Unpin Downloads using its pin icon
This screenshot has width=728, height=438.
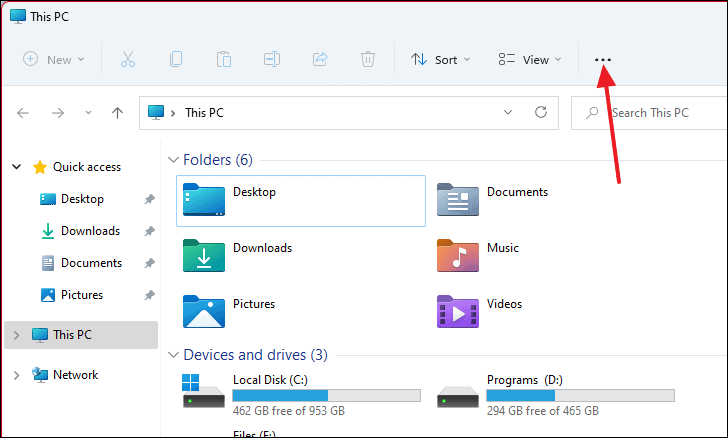point(149,231)
